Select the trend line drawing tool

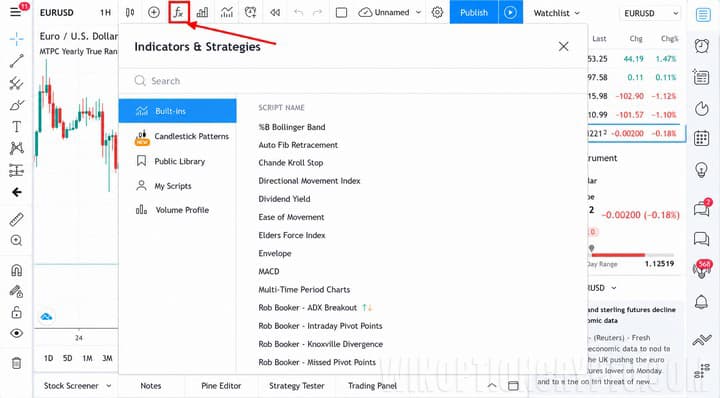pyautogui.click(x=17, y=61)
